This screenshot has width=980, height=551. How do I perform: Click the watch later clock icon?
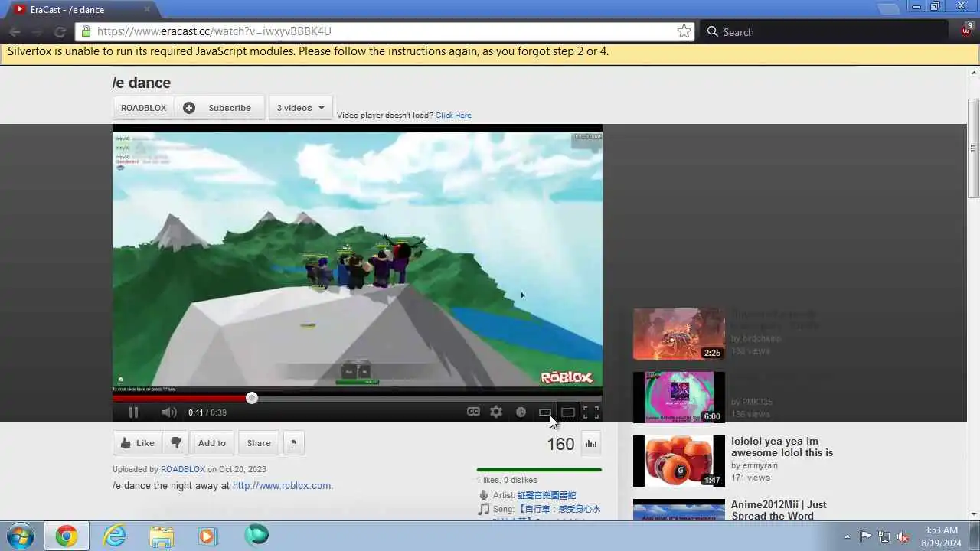pos(521,412)
